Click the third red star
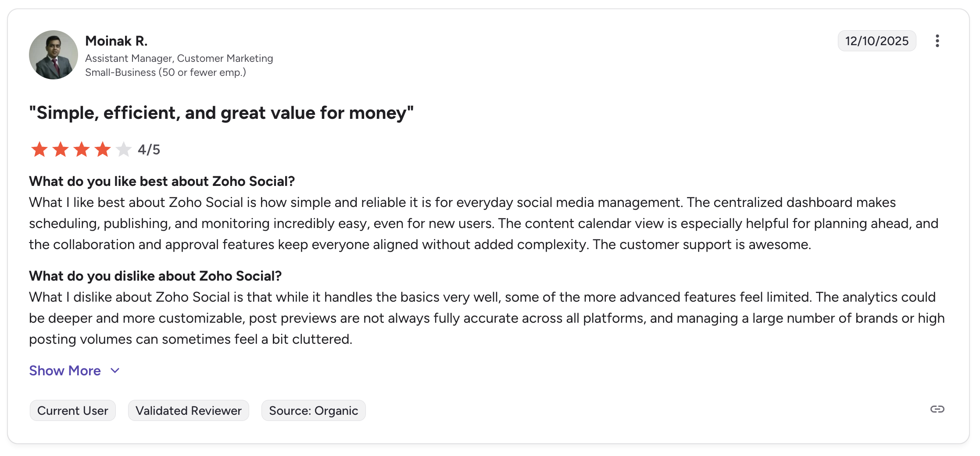 click(x=82, y=149)
